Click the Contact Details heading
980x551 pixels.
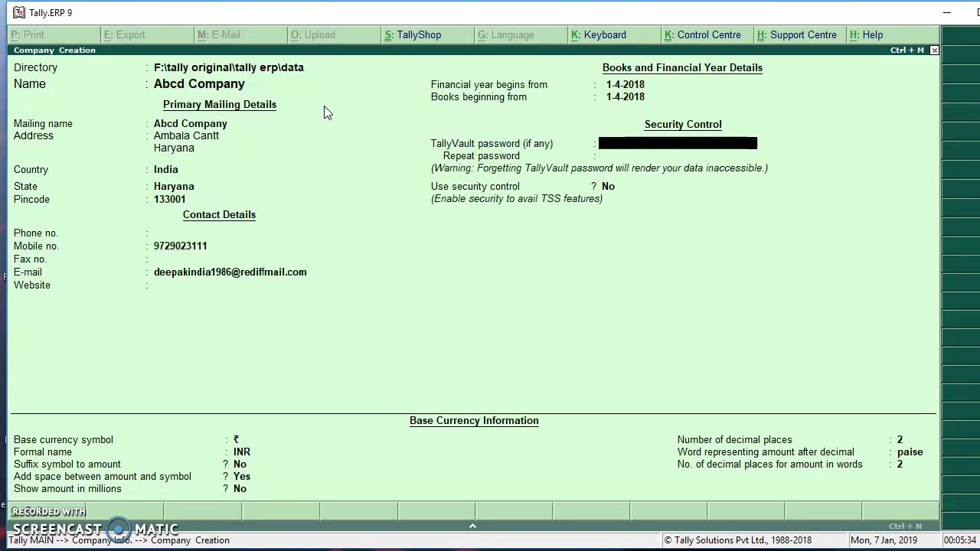[219, 215]
